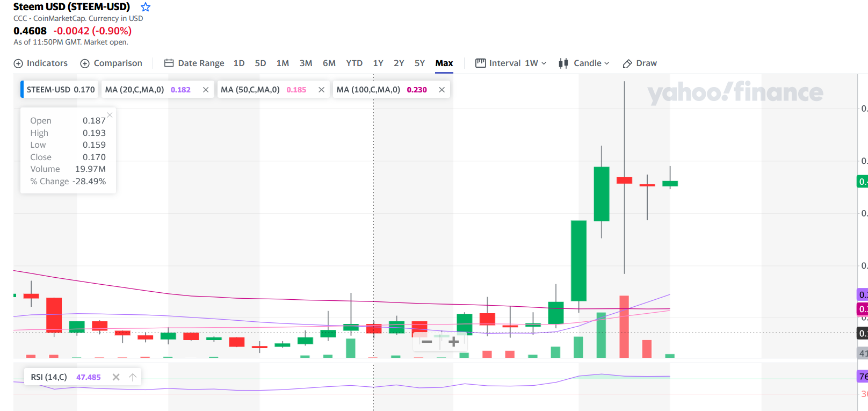
Task: Open the Indicators plus icon
Action: click(18, 63)
